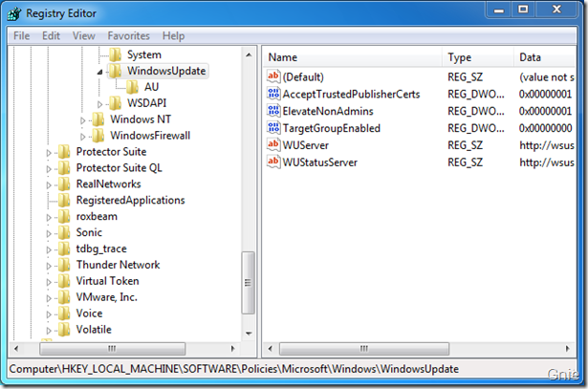Screen dimensions: 588x389
Task: Click tree pane vertical scrollbar thumb
Action: point(249,283)
